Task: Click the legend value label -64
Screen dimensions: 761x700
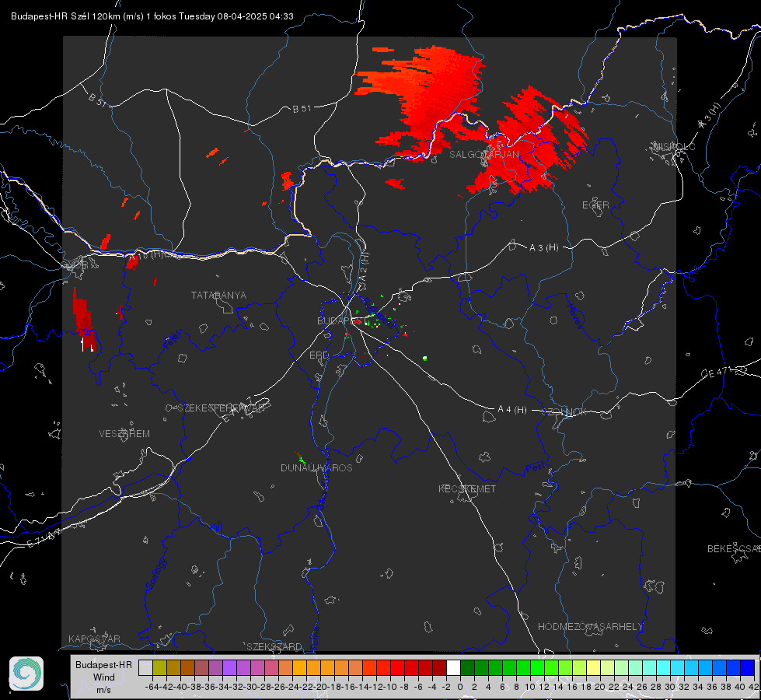Action: (x=152, y=687)
